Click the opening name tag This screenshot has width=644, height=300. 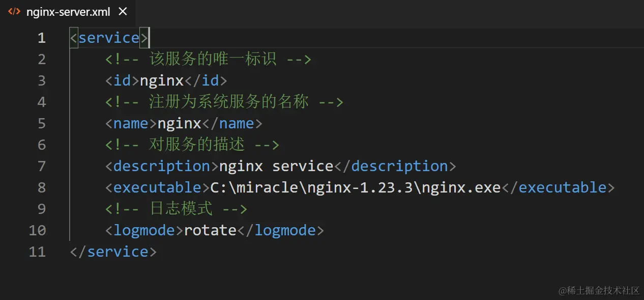(x=131, y=124)
